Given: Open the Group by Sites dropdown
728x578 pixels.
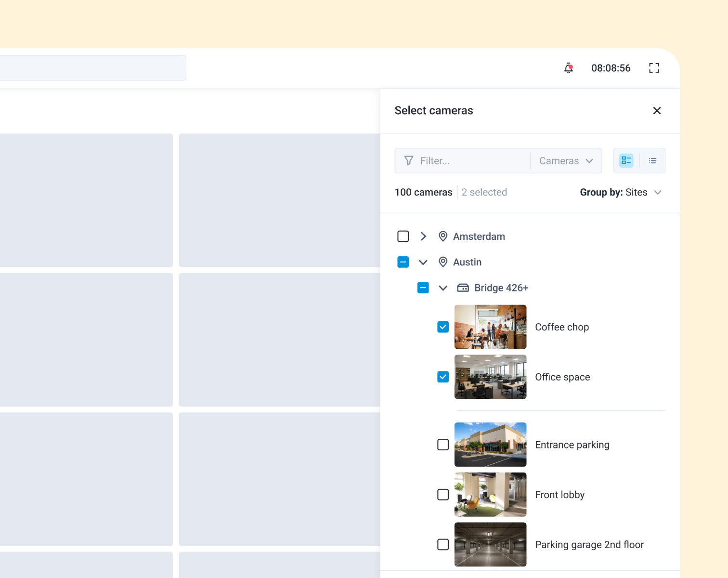Looking at the screenshot, I should click(x=621, y=192).
